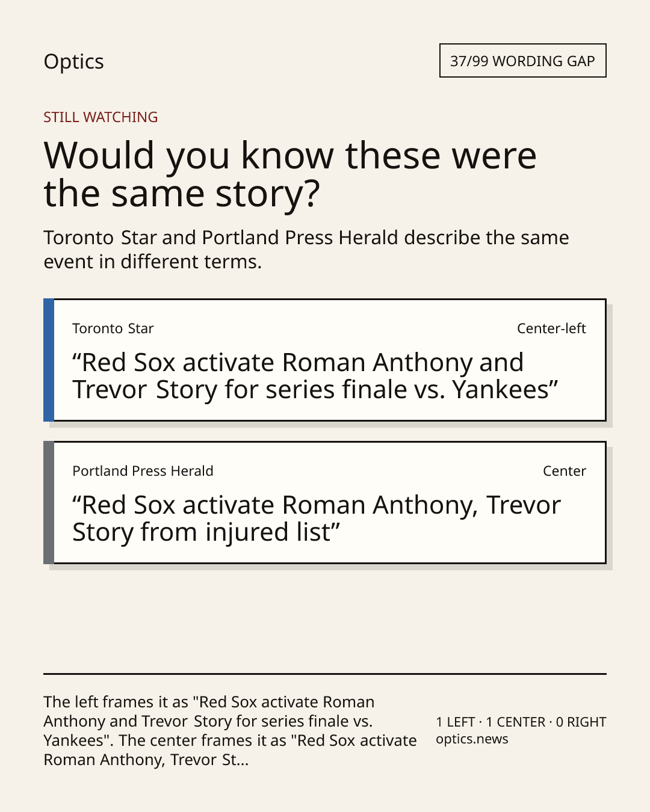Click the subtitle about Toronto Star and Portland Press Herald
Image resolution: width=650 pixels, height=812 pixels.
(x=306, y=250)
